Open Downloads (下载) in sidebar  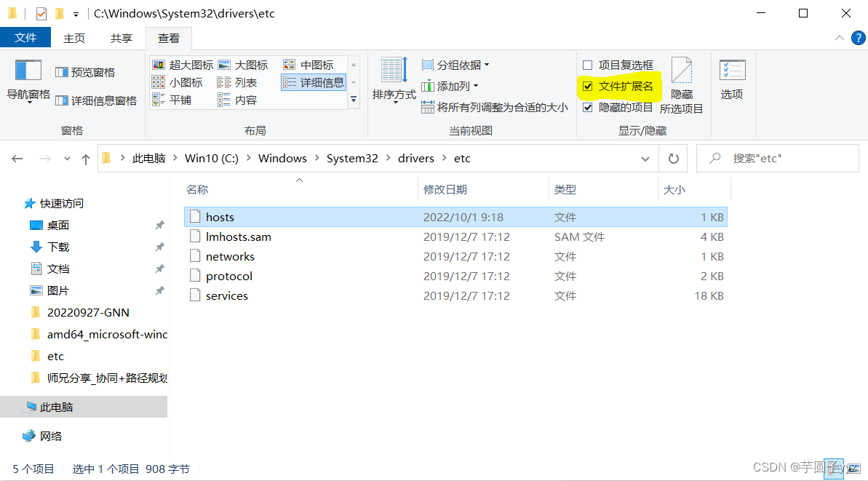tap(49, 247)
